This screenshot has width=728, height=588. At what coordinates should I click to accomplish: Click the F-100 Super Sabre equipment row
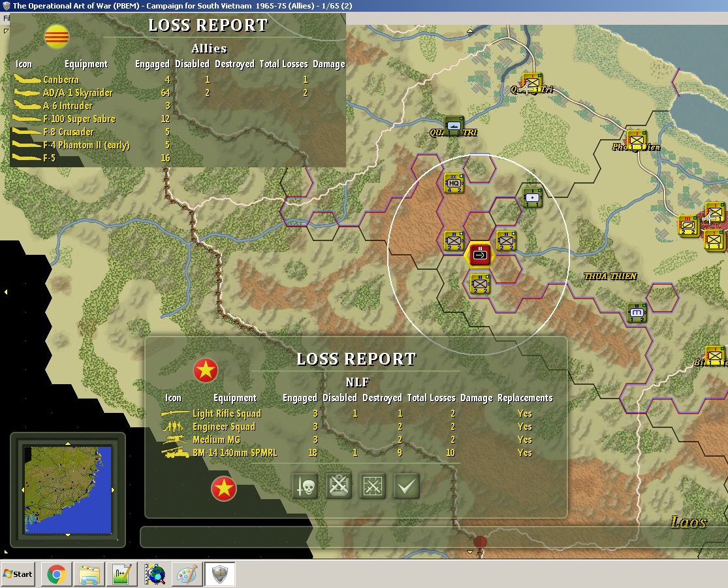click(x=178, y=119)
